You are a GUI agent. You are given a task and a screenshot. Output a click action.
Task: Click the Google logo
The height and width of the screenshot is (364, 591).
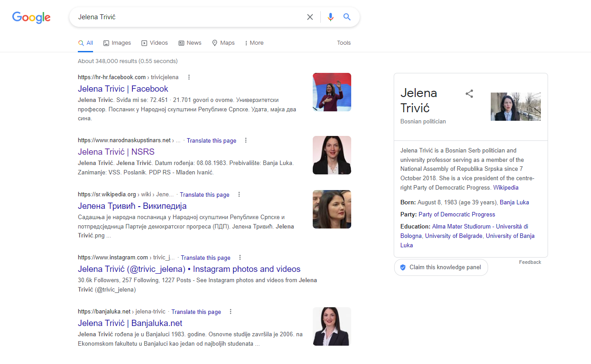31,17
